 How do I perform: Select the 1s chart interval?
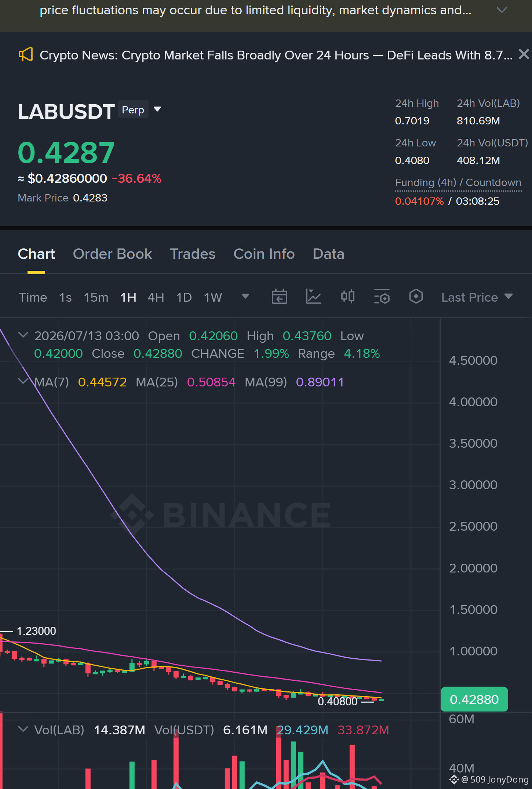(65, 297)
